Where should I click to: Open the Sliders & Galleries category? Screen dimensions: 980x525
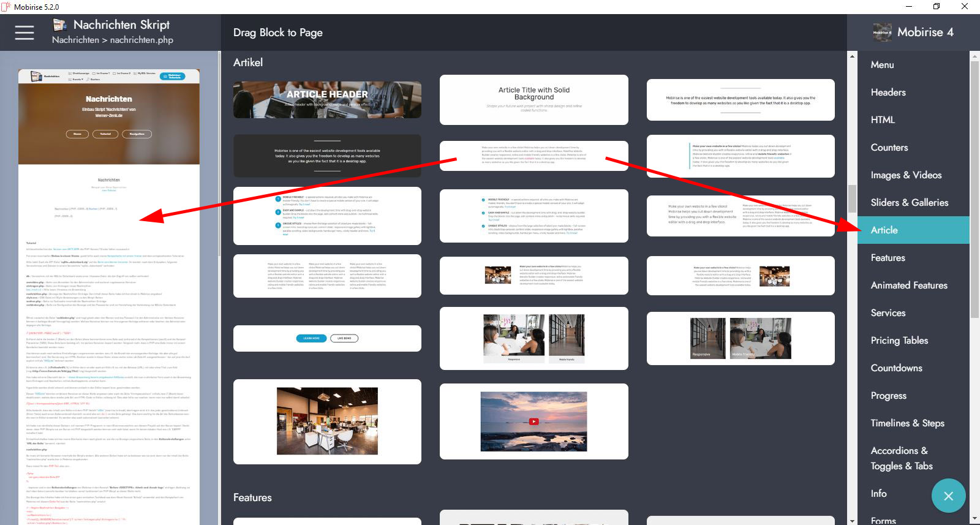[x=909, y=202]
